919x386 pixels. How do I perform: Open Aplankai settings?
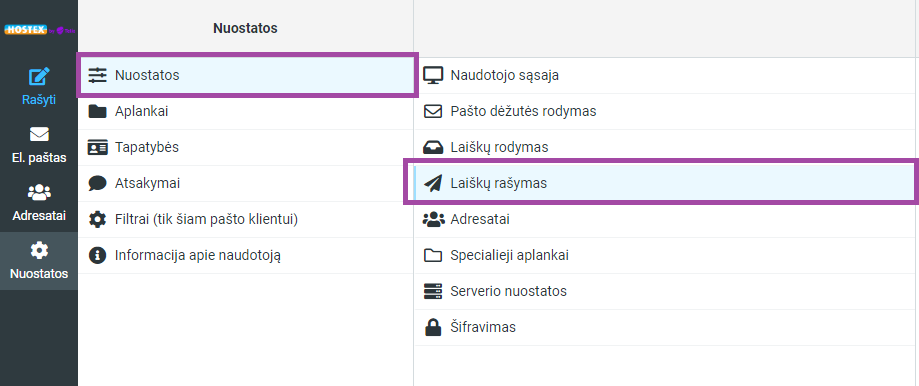click(x=246, y=111)
